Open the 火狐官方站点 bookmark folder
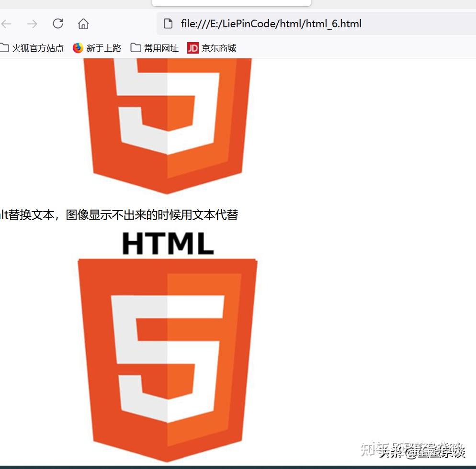This screenshot has height=469, width=476. point(32,48)
